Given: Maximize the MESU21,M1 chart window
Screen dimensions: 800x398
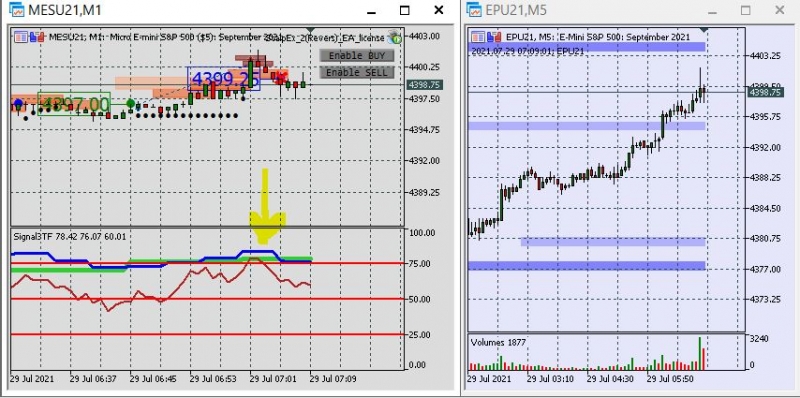Looking at the screenshot, I should pyautogui.click(x=405, y=10).
